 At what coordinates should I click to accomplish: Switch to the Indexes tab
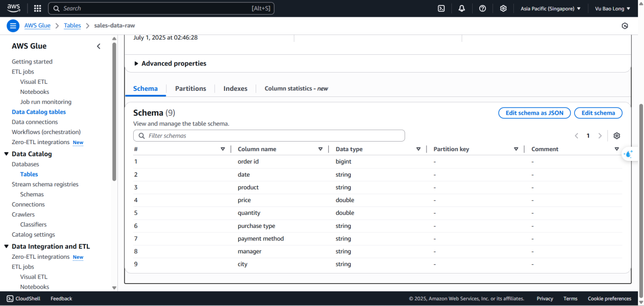(x=235, y=88)
